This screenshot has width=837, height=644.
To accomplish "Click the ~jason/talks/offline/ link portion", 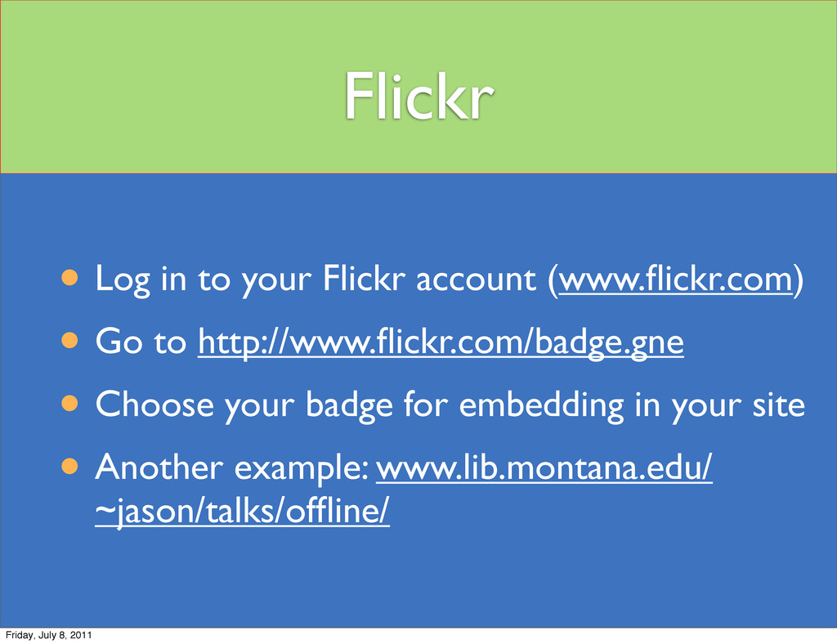I will pos(242,511).
